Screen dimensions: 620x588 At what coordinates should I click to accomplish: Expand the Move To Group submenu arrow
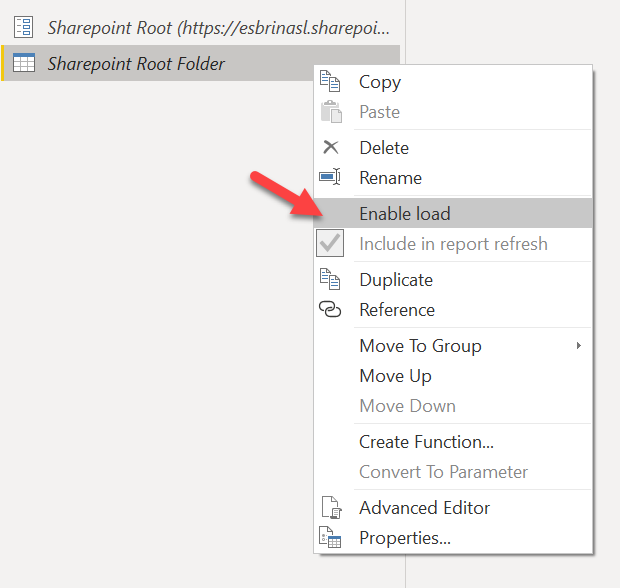[578, 346]
